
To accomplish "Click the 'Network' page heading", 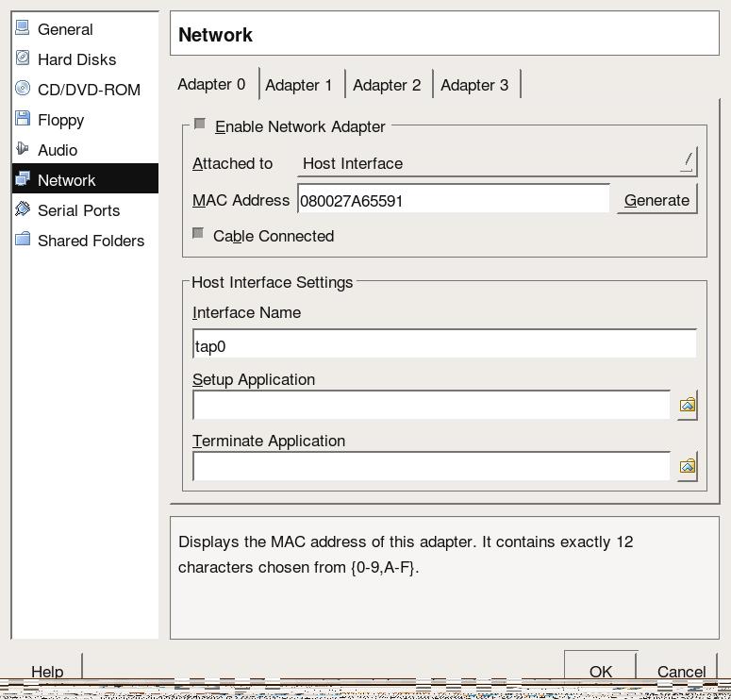I will point(215,35).
